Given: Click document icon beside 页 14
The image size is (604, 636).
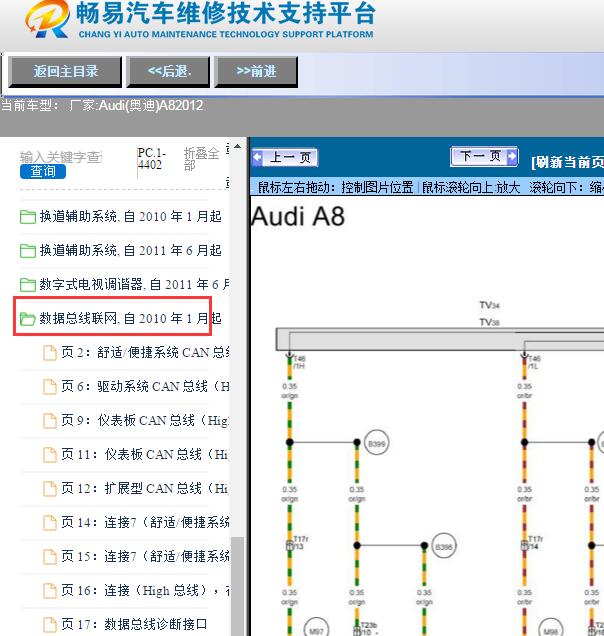Looking at the screenshot, I should point(50,523).
